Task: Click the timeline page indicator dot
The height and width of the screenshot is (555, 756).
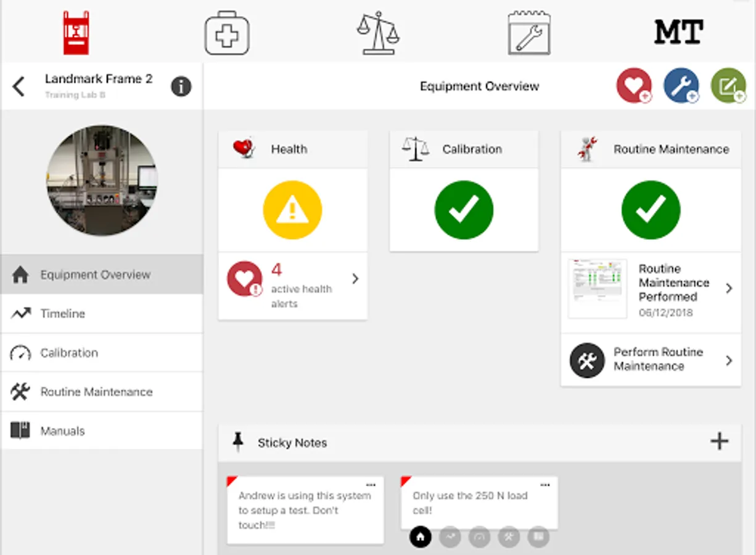Action: point(450,537)
